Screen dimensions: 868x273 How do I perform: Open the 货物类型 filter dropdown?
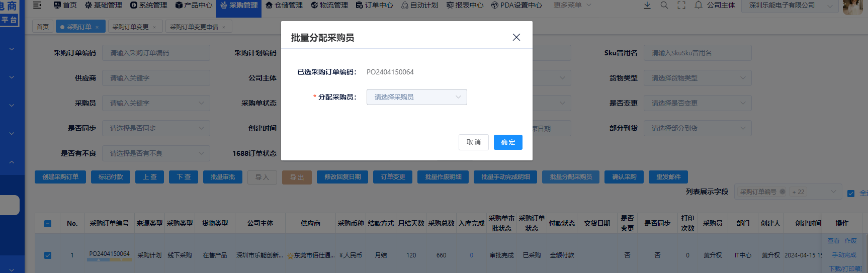click(698, 78)
